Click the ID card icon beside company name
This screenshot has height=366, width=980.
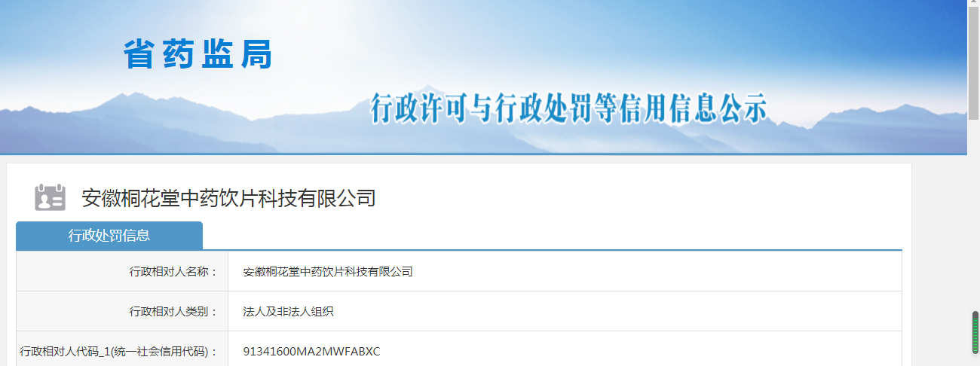[x=50, y=197]
